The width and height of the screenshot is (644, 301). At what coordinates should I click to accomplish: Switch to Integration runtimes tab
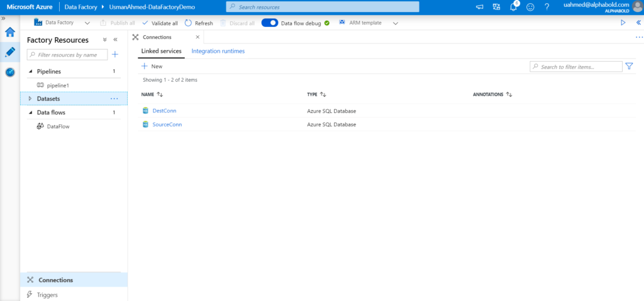point(218,52)
